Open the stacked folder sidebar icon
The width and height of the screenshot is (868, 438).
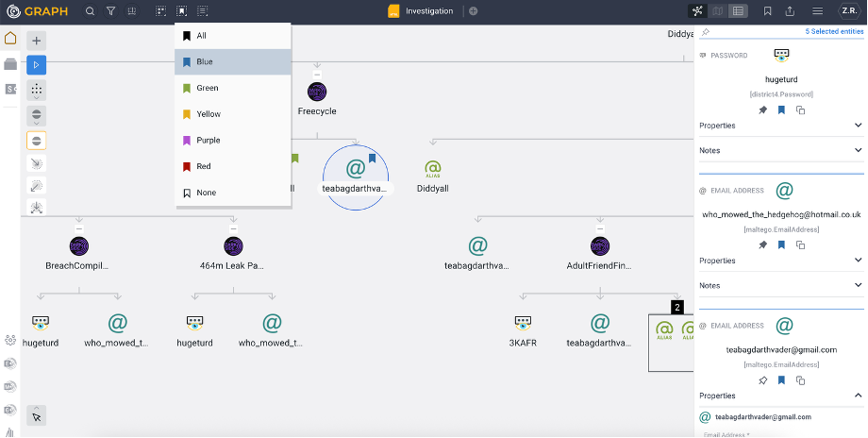pyautogui.click(x=10, y=64)
